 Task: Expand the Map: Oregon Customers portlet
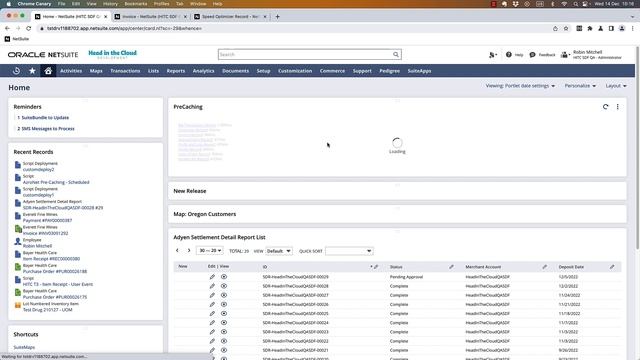[x=204, y=214]
